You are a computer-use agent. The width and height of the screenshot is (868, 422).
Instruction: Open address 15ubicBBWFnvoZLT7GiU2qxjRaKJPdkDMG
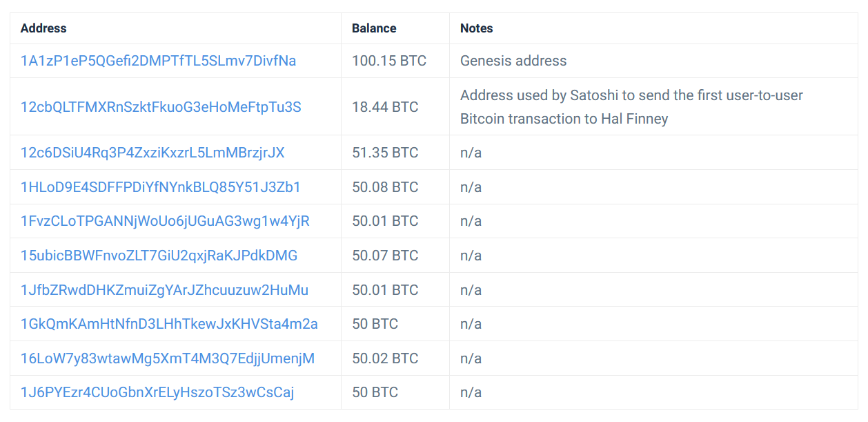pos(159,256)
